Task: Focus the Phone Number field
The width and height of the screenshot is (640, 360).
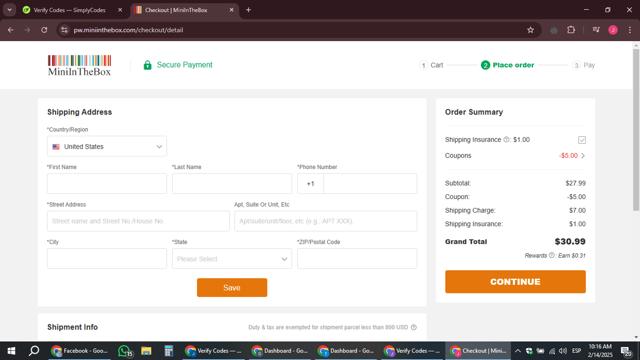Action: [x=370, y=184]
